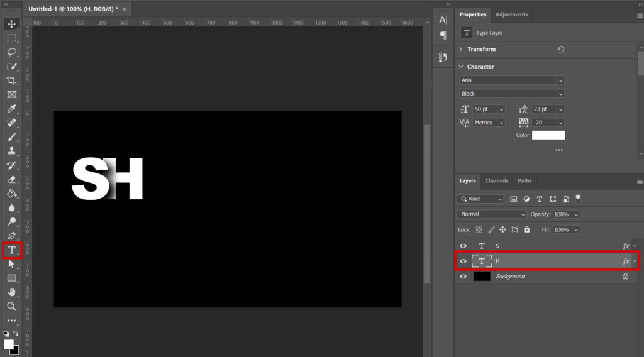The image size is (644, 357).
Task: Select the Brush tool
Action: tap(11, 136)
